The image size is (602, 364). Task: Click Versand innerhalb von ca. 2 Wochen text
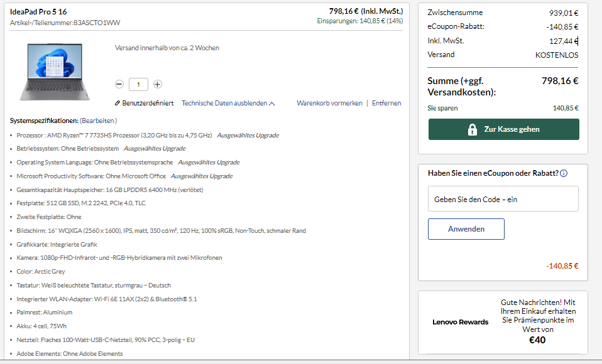click(167, 48)
